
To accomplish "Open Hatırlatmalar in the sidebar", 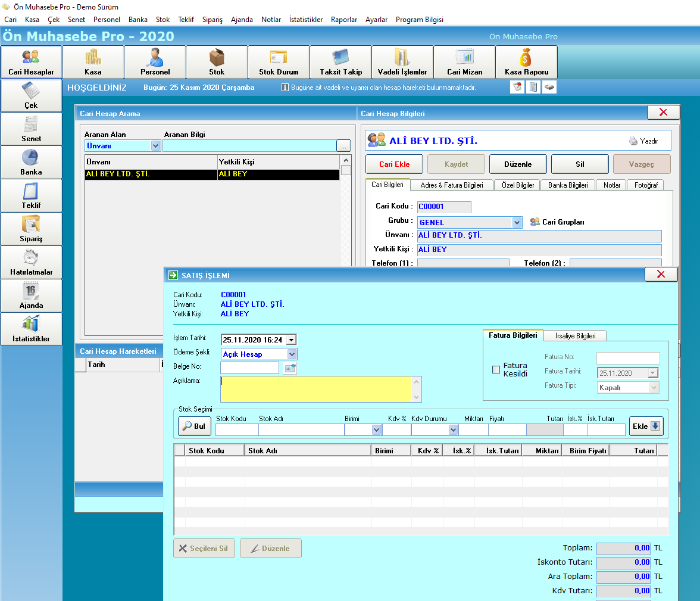I will coord(31,262).
